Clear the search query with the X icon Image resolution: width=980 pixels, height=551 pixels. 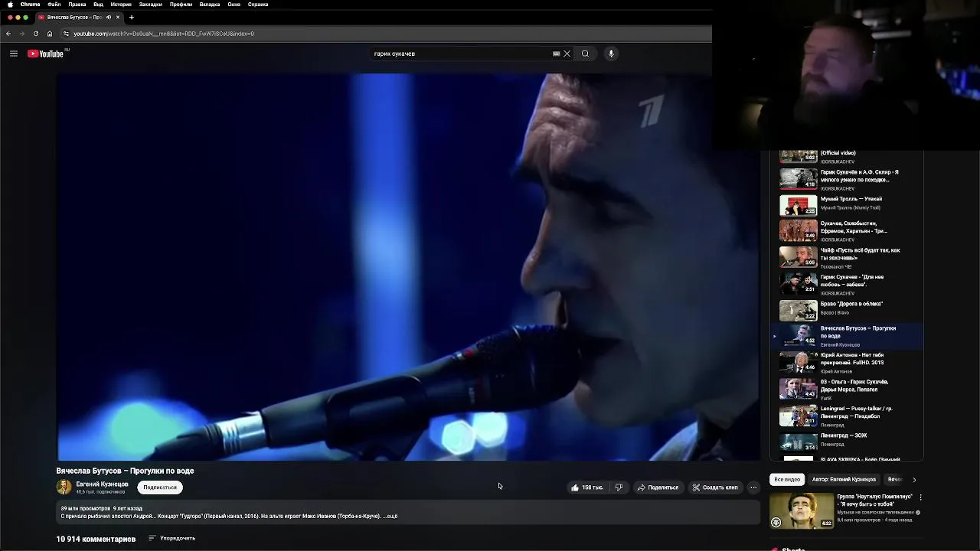tap(567, 54)
